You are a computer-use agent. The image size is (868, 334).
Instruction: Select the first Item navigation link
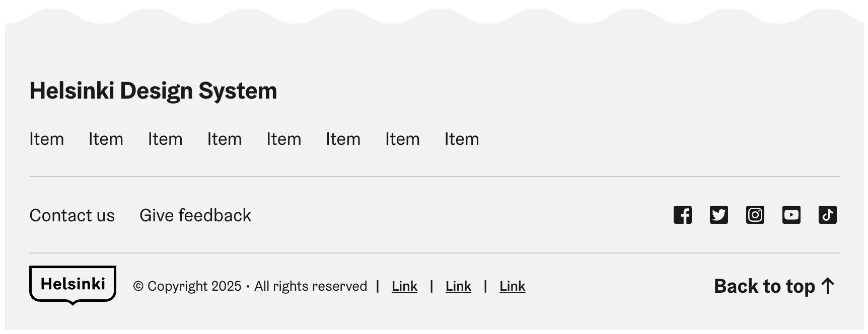pos(46,139)
